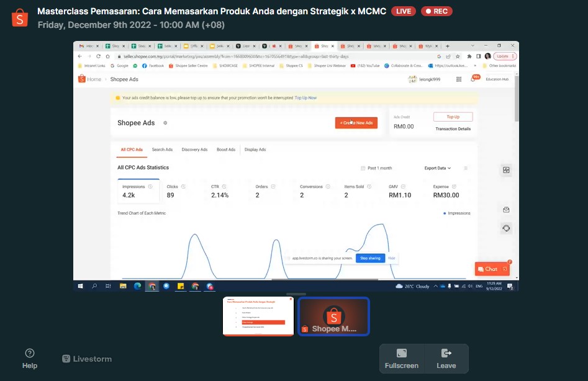Open the apps grid icon
This screenshot has height=381, width=588.
pos(459,79)
